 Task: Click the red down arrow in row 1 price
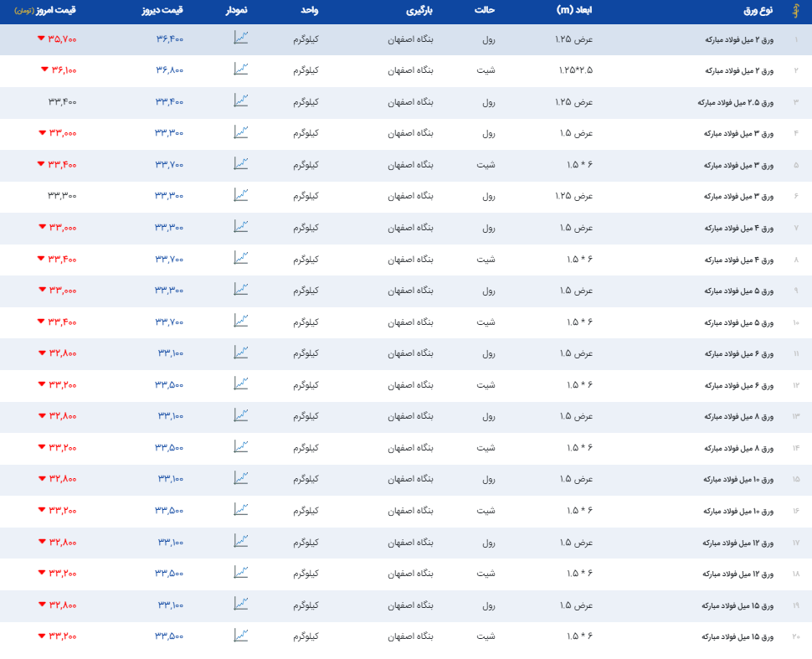pyautogui.click(x=41, y=39)
